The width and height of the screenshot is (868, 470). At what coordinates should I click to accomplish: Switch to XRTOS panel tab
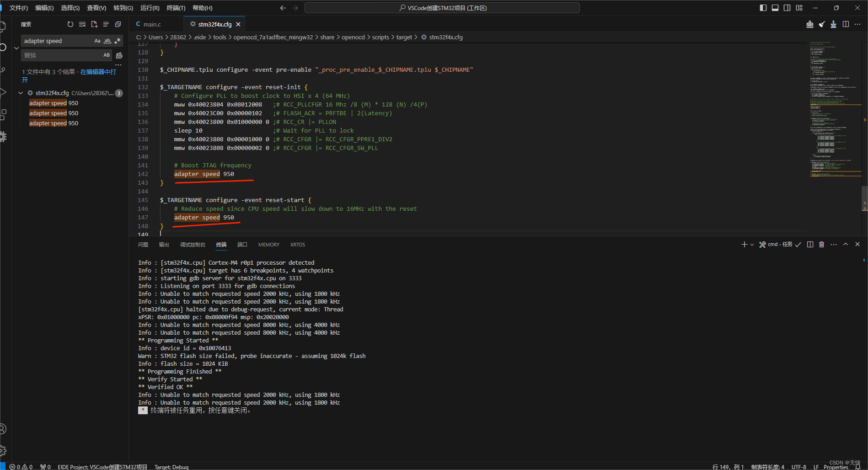click(298, 245)
